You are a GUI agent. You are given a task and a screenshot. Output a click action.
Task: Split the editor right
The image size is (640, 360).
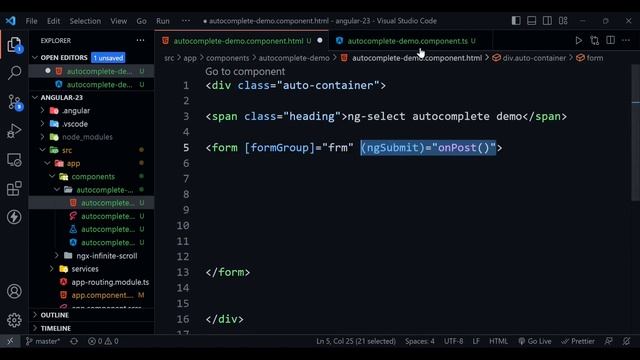point(611,40)
